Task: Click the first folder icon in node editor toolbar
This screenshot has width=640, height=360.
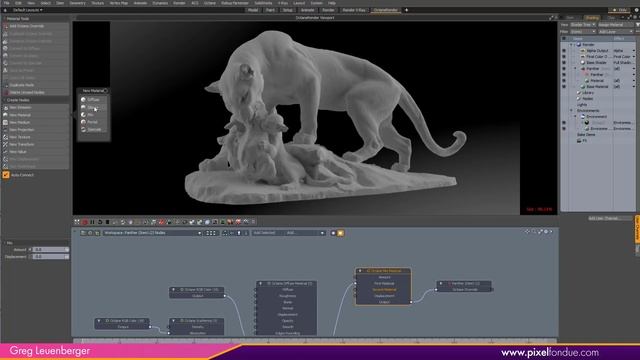Action: 83,233
